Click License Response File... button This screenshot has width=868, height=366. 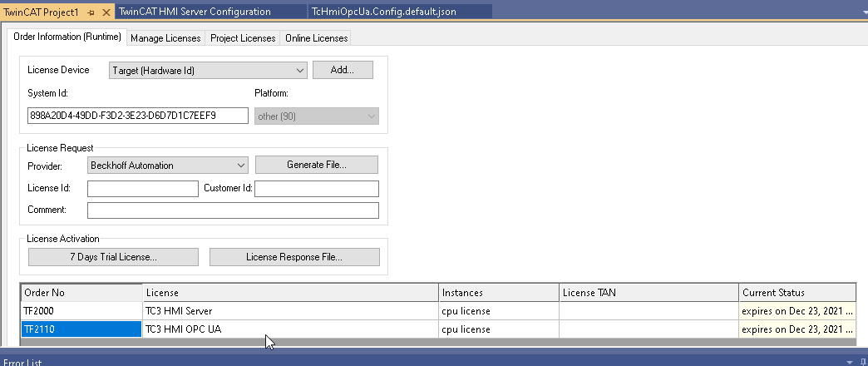294,257
